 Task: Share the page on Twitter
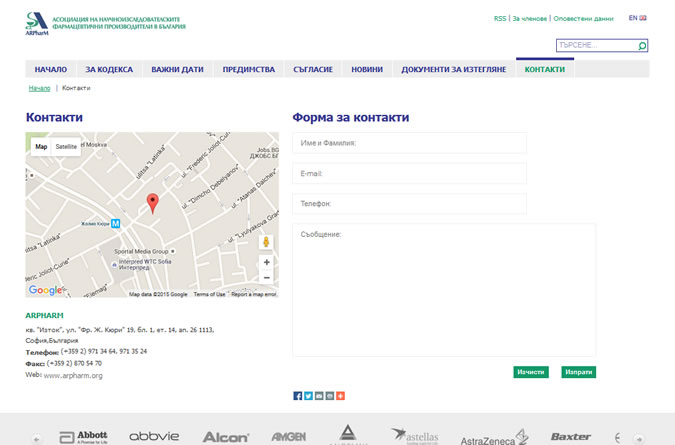click(x=308, y=396)
